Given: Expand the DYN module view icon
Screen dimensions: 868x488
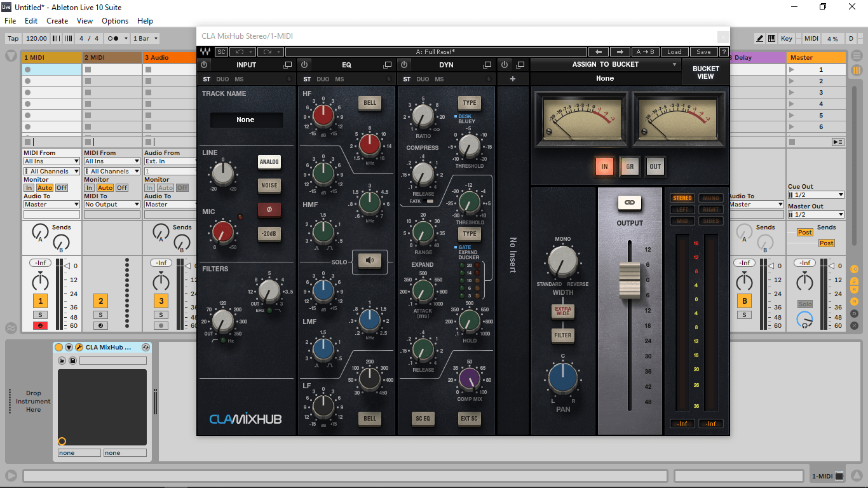Looking at the screenshot, I should [487, 65].
